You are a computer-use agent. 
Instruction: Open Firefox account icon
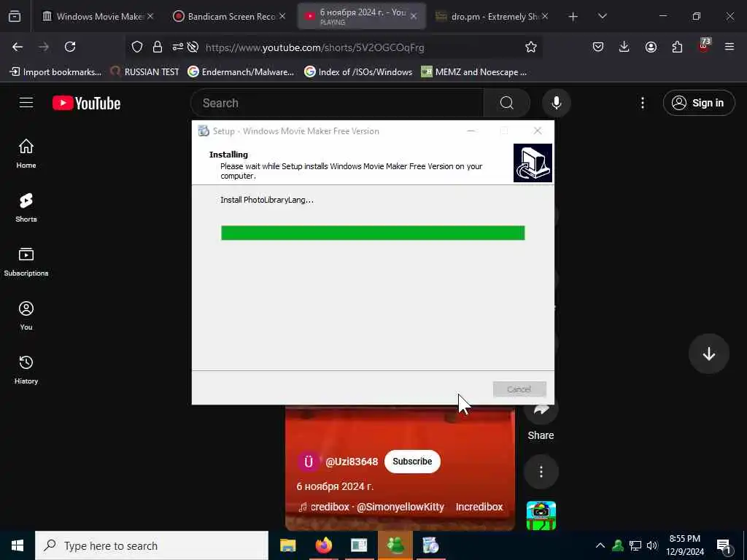coord(651,47)
